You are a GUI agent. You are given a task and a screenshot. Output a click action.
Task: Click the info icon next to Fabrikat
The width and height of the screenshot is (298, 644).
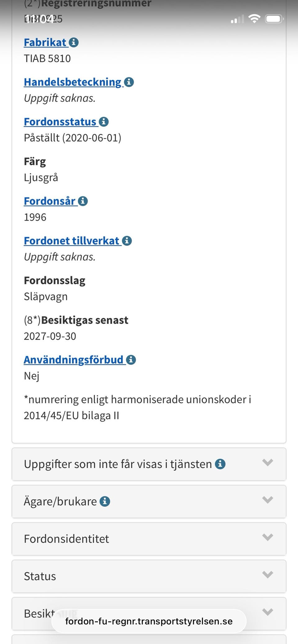(74, 43)
